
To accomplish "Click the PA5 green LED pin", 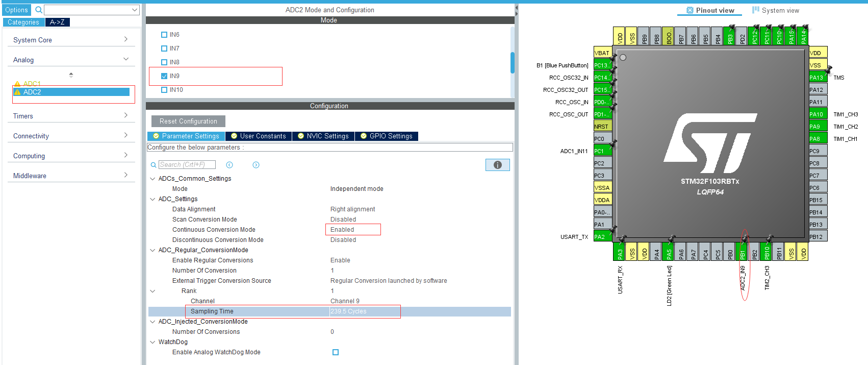I will tap(669, 252).
